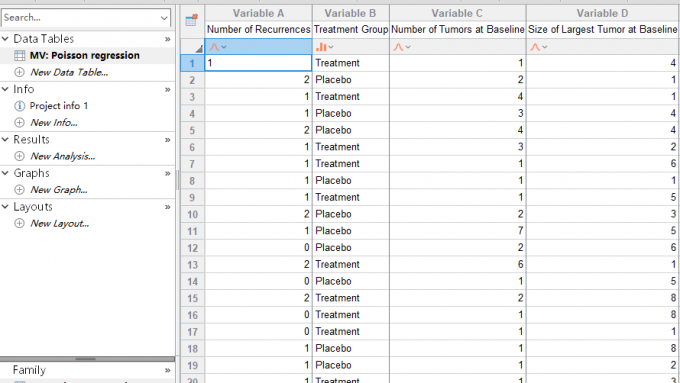Create a New Graph
The image size is (680, 383).
pos(59,190)
